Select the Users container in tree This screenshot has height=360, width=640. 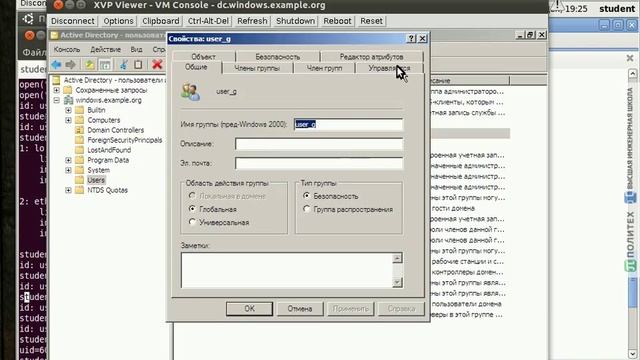point(96,180)
